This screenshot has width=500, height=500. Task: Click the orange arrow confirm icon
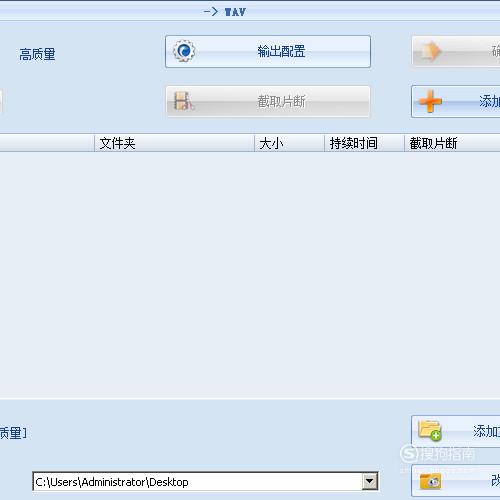click(431, 52)
